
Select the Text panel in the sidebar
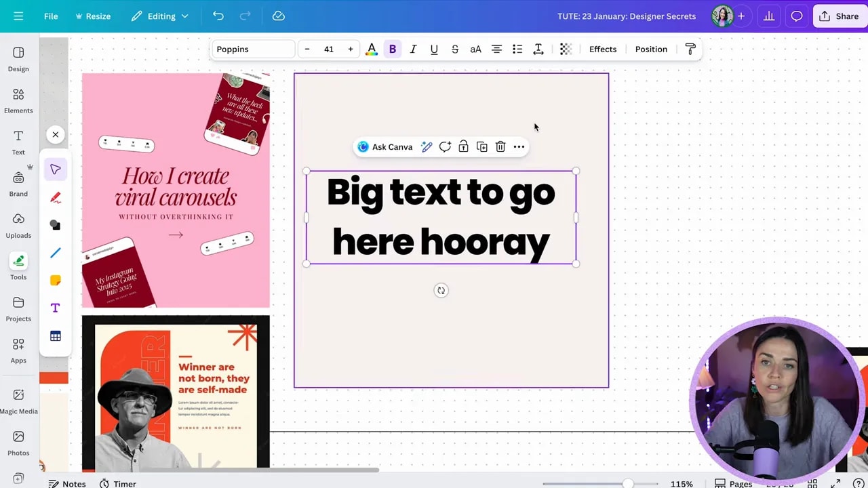click(18, 142)
